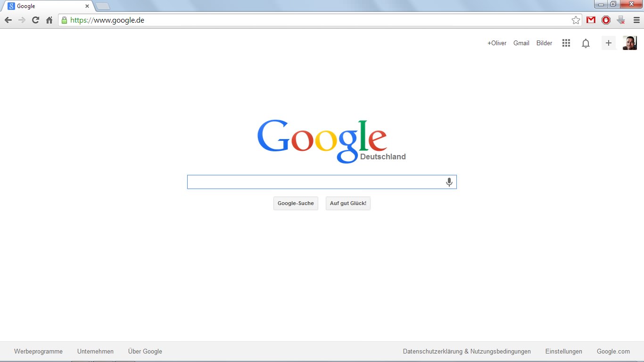The width and height of the screenshot is (644, 362).
Task: Open the +Oliver profile link
Action: coord(497,43)
